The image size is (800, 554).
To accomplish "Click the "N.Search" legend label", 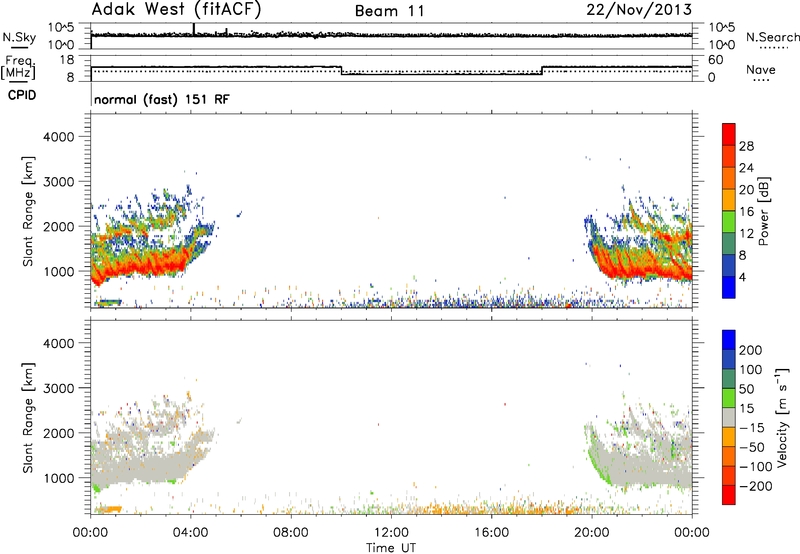I will (x=772, y=37).
